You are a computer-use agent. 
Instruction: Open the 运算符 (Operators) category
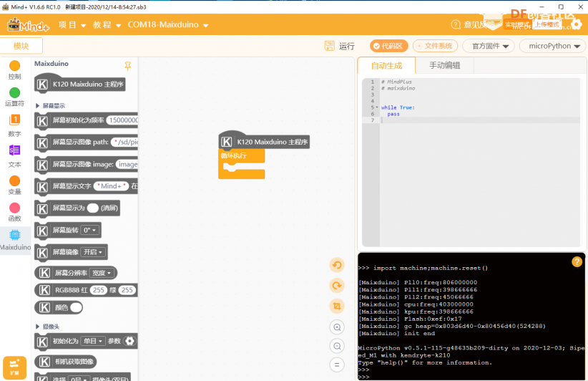point(14,97)
